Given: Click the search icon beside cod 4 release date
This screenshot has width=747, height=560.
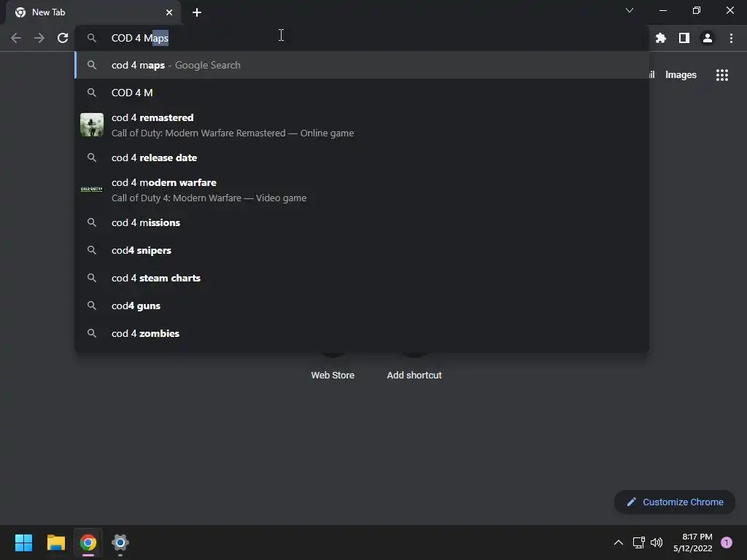Looking at the screenshot, I should pyautogui.click(x=91, y=157).
